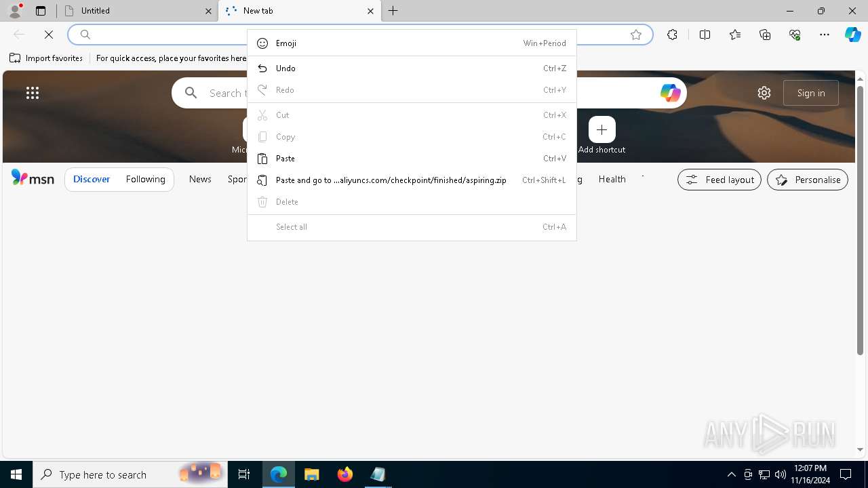Image resolution: width=868 pixels, height=488 pixels.
Task: Open page settings gear icon
Action: 764,93
